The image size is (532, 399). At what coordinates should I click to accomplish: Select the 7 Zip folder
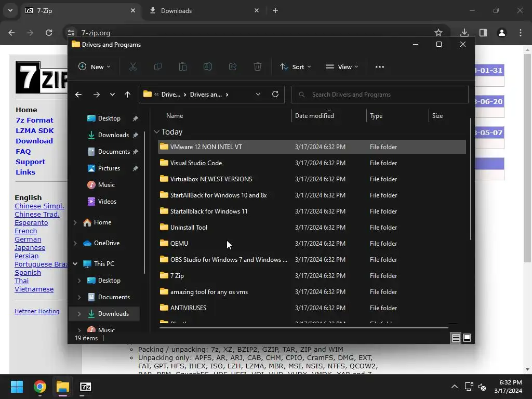tap(312, 275)
